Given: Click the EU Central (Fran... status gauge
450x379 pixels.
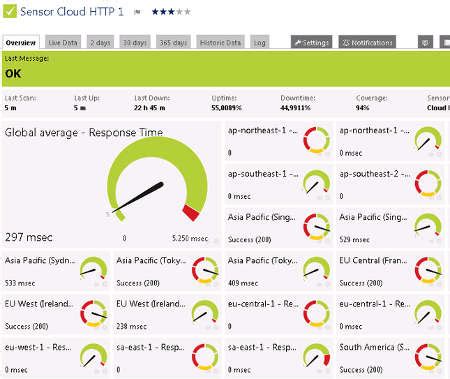Looking at the screenshot, I should tap(428, 270).
